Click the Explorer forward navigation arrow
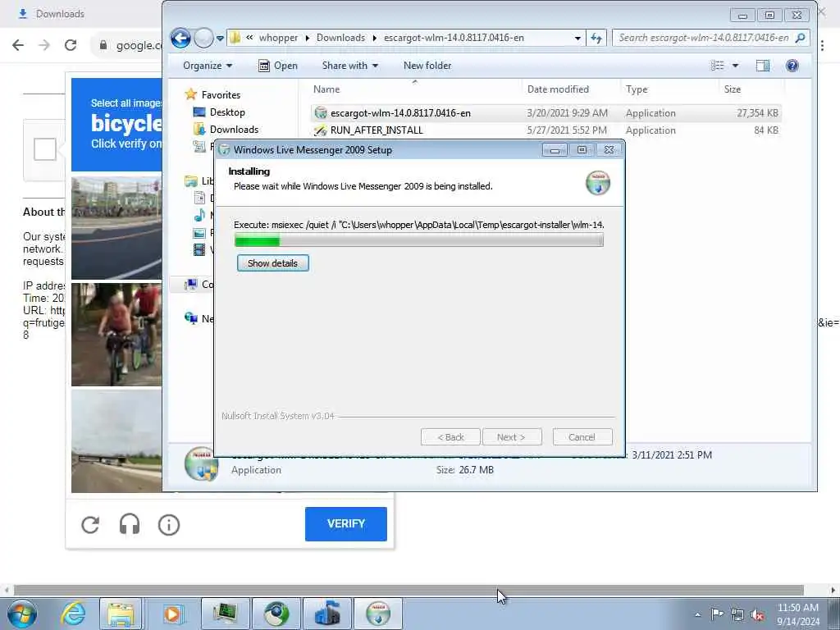 203,38
